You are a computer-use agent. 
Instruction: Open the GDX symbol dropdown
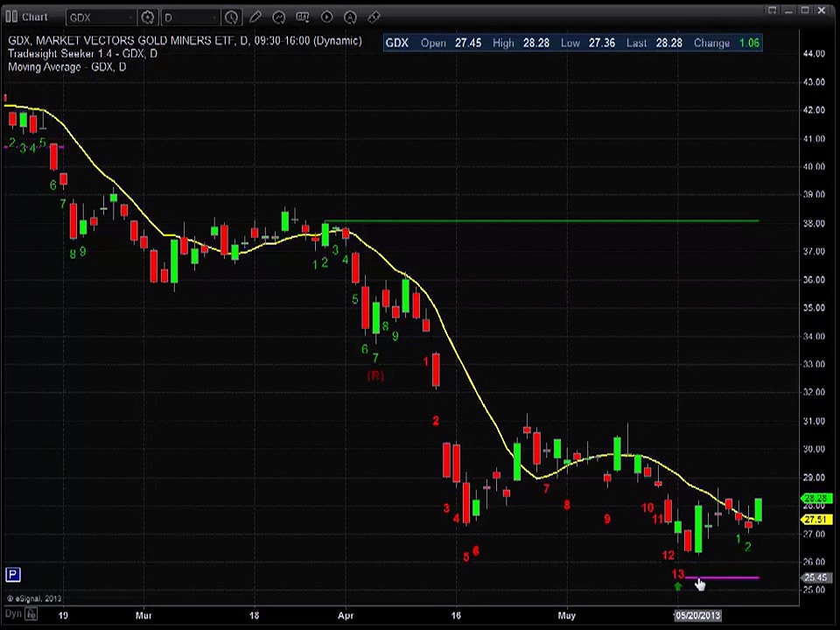[101, 17]
